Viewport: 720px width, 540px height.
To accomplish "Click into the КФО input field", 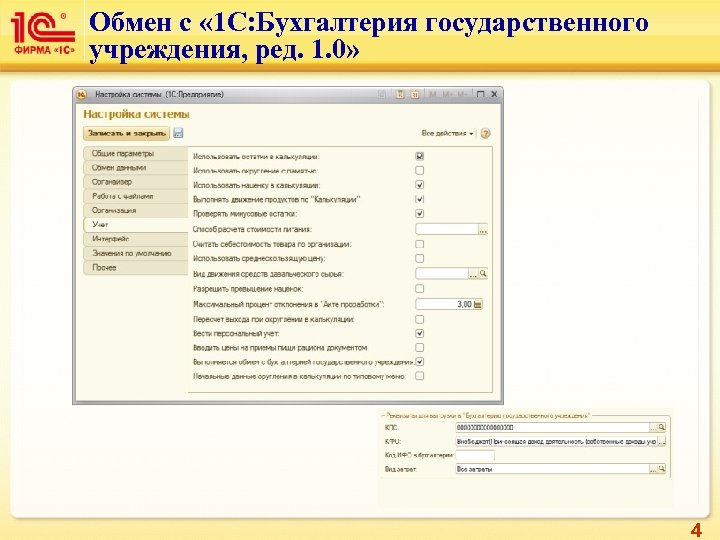I will click(x=556, y=441).
